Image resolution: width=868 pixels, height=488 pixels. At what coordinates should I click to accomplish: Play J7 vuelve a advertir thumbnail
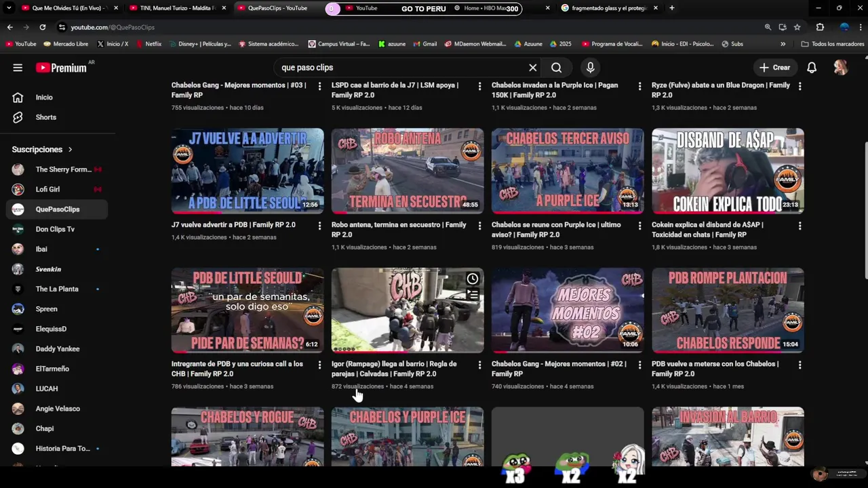click(x=248, y=171)
